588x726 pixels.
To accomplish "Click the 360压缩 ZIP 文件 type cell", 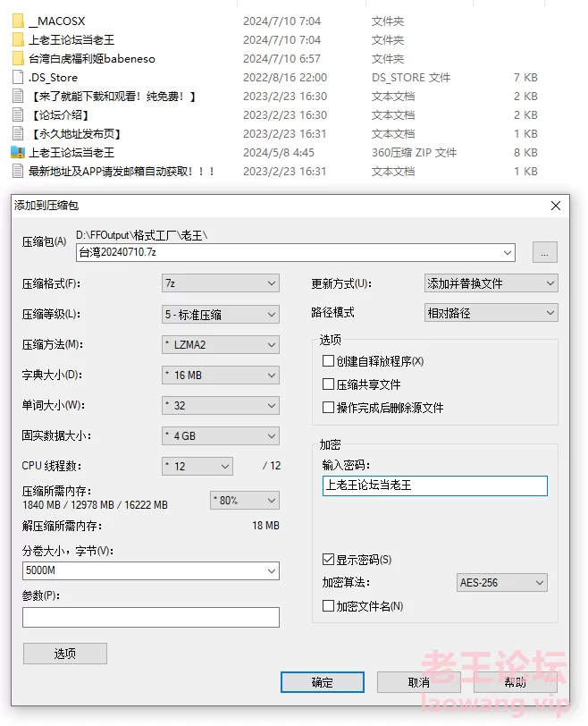I will pos(414,152).
